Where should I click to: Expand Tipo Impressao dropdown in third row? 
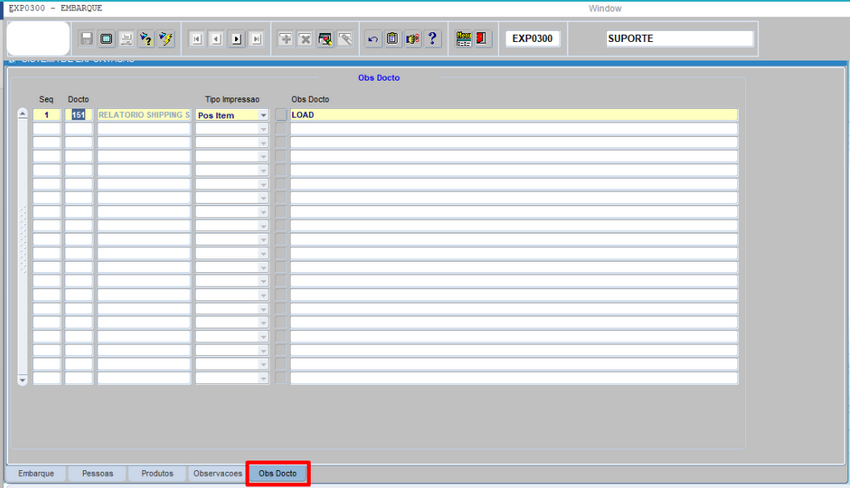(x=264, y=143)
